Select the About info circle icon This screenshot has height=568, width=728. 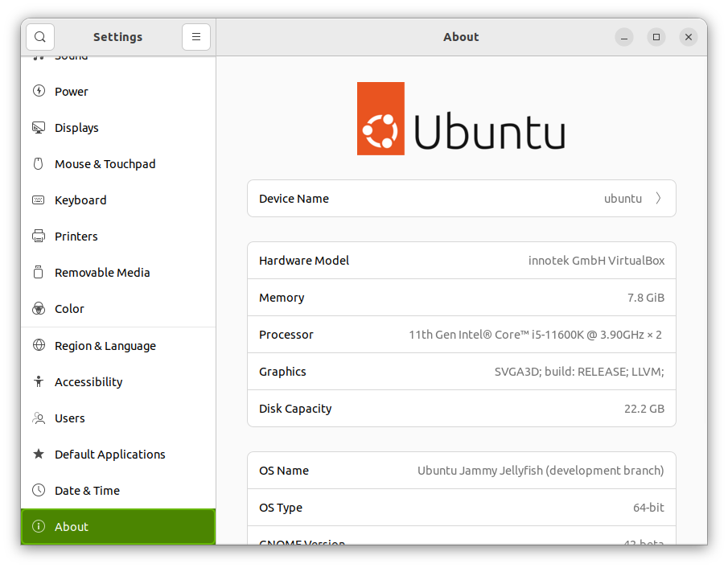tap(38, 526)
